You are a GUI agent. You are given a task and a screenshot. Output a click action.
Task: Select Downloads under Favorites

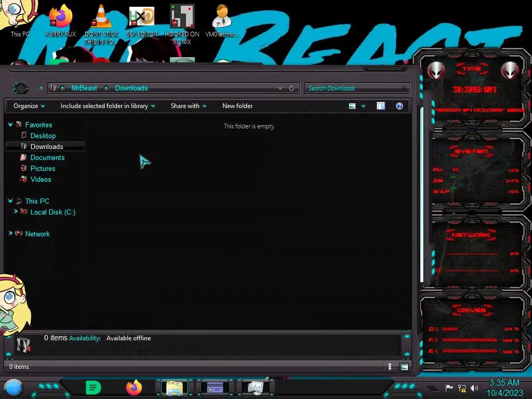point(46,147)
